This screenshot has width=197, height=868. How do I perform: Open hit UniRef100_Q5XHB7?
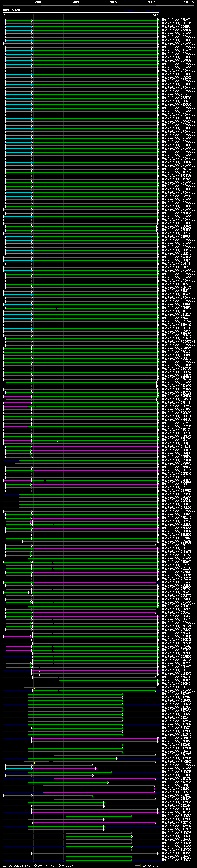click(177, 30)
